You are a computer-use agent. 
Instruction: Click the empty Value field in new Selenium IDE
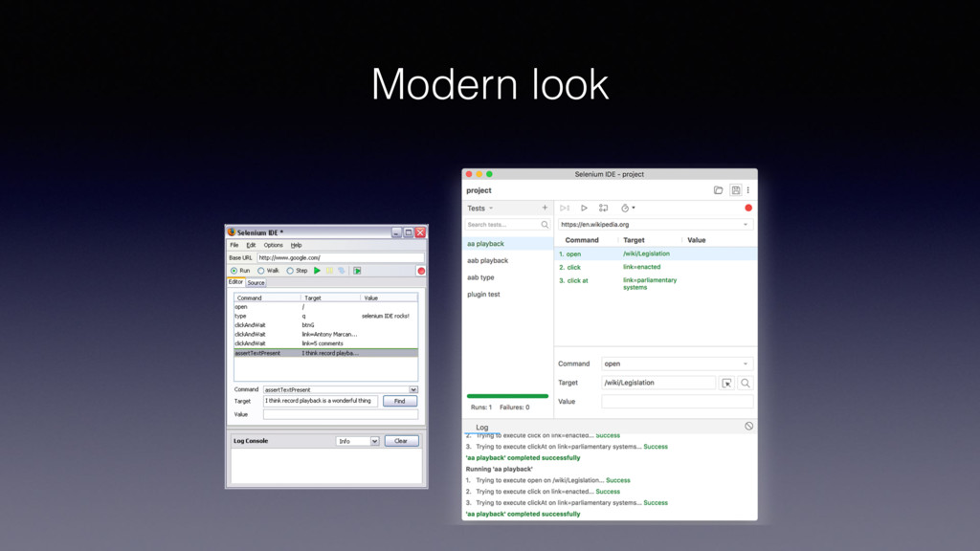pos(677,402)
